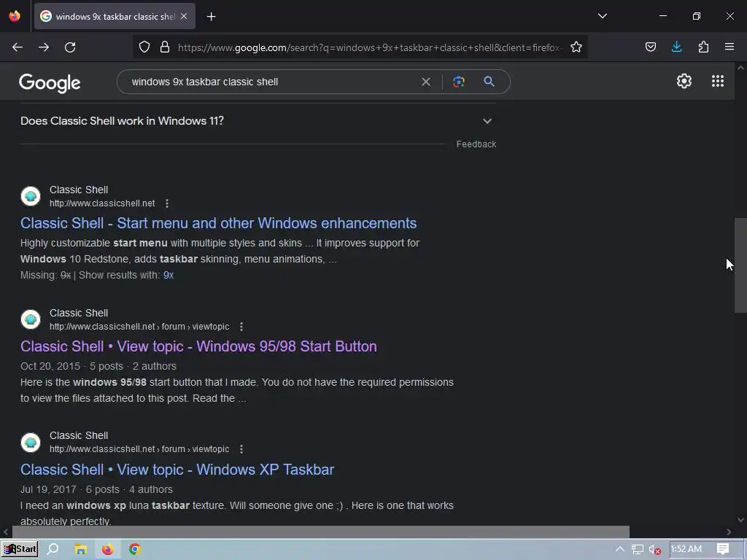Click inside the Google search text field
The image size is (747, 560).
click(271, 82)
